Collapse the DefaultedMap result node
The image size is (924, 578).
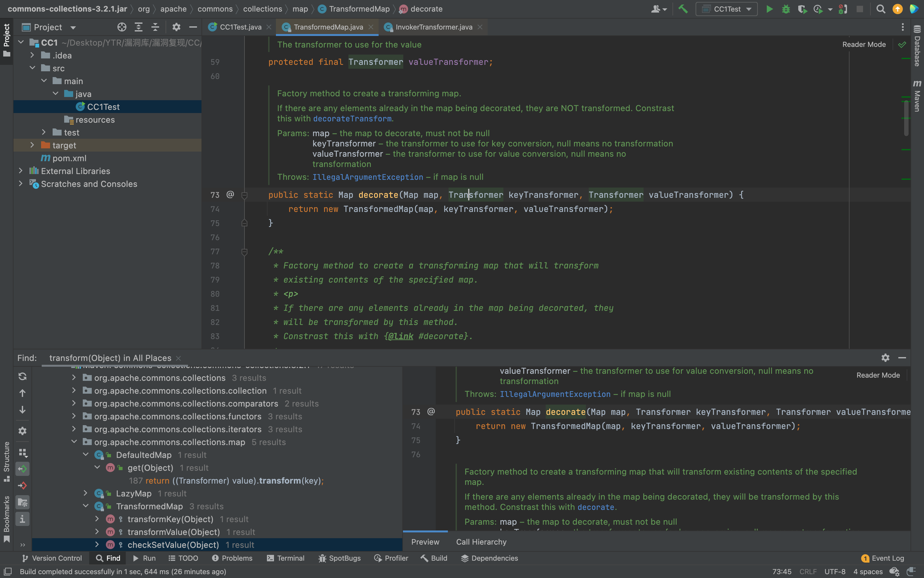point(86,455)
